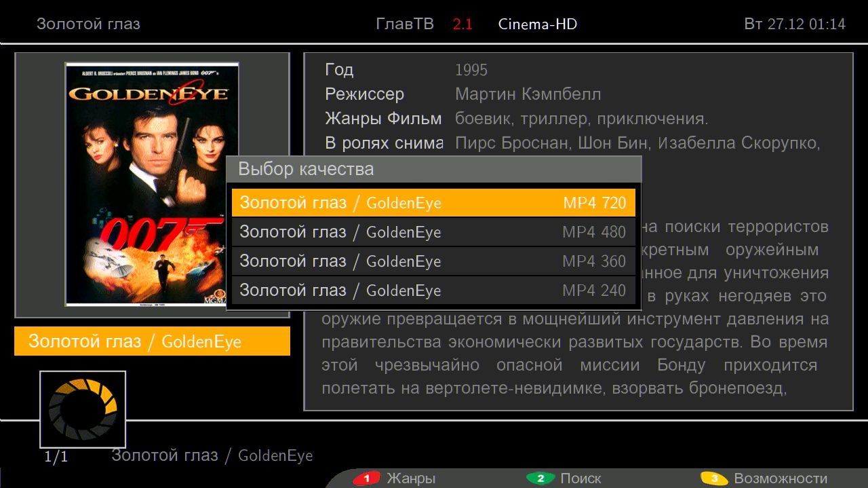This screenshot has width=868, height=488.
Task: Click the Золотой глаз title in header
Action: [x=88, y=24]
